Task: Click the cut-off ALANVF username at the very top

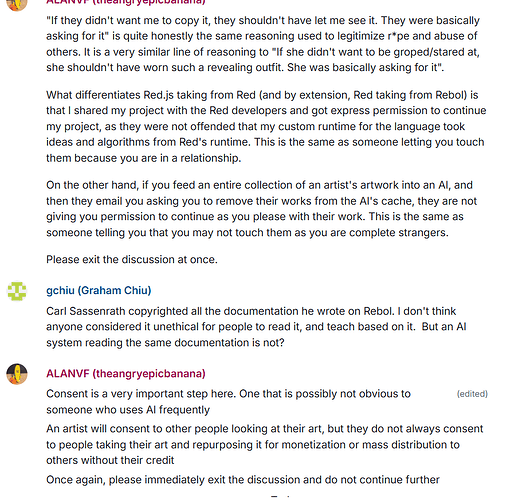Action: pos(126,2)
